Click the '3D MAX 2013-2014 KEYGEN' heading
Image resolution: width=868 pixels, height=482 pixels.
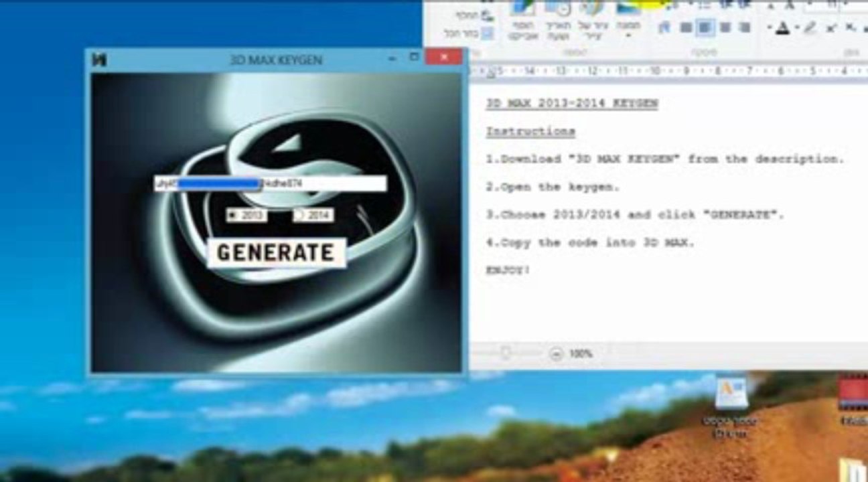point(572,103)
